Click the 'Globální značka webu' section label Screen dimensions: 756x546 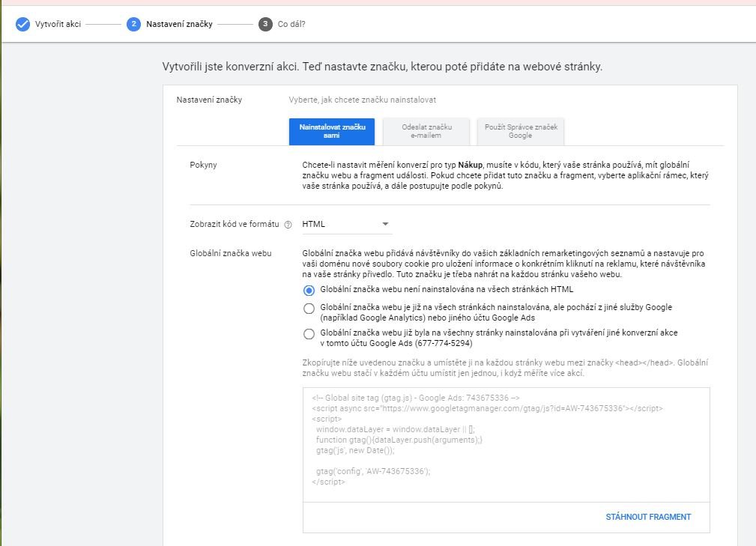coord(231,253)
